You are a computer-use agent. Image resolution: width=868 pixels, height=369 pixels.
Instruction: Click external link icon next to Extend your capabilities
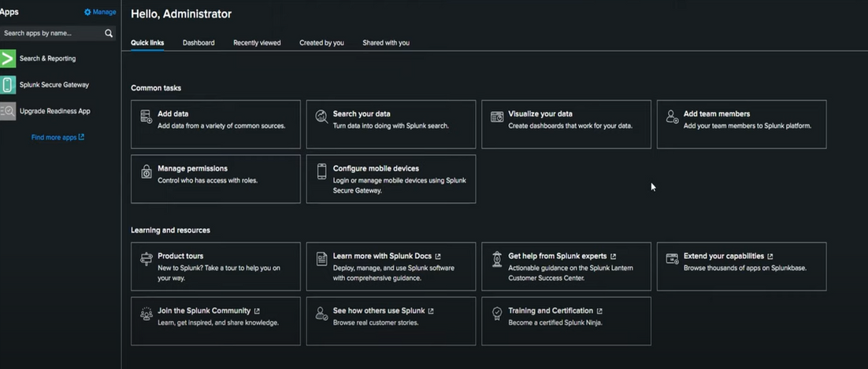click(x=770, y=256)
